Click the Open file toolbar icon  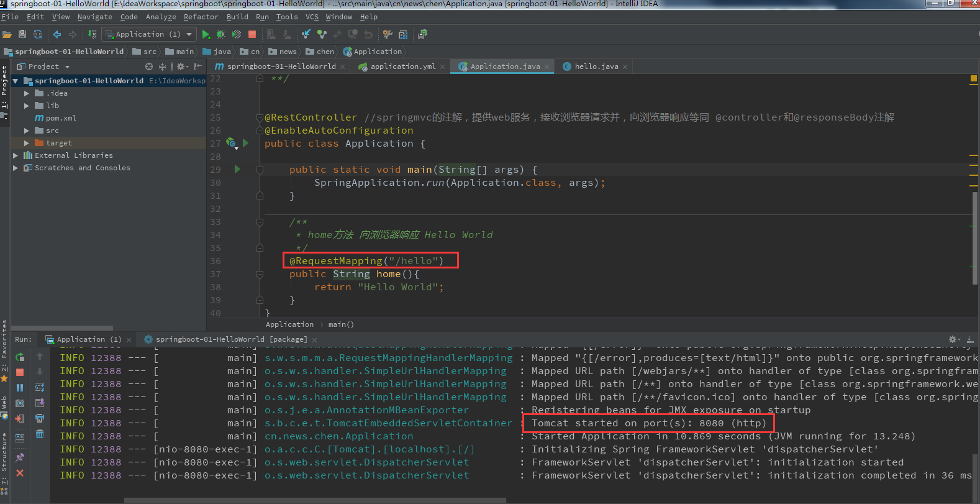pos(7,34)
